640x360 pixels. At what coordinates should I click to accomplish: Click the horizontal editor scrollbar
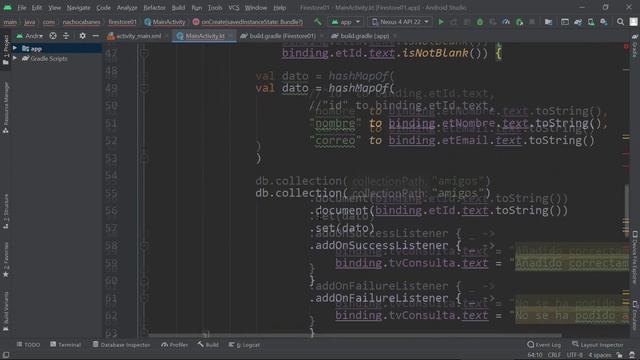tap(355, 335)
